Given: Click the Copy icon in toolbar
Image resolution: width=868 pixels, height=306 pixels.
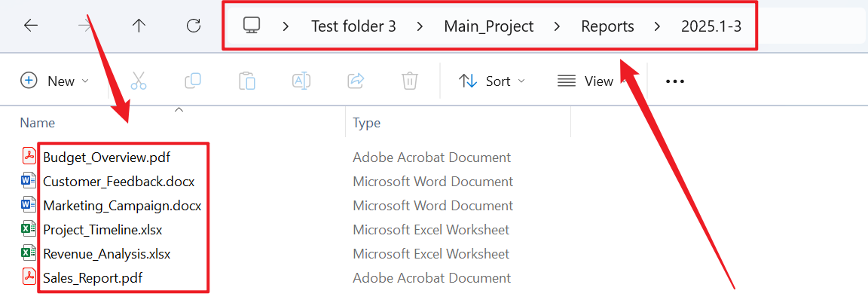Looking at the screenshot, I should point(193,81).
